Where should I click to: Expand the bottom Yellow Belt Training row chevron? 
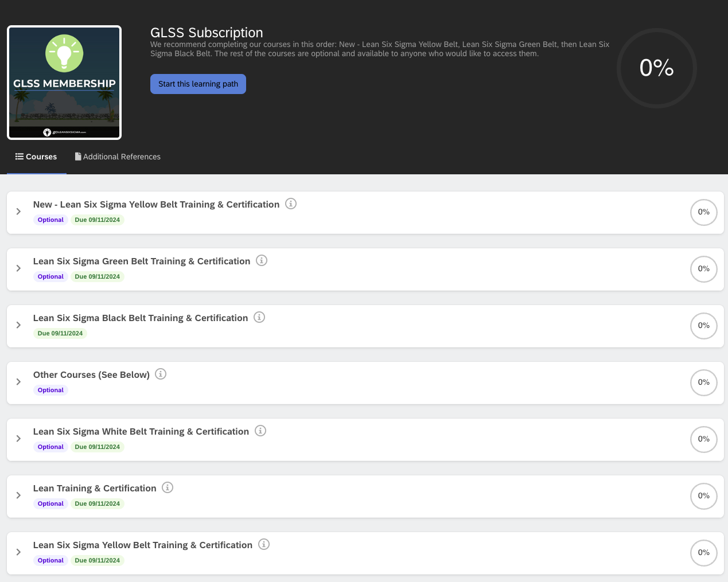(18, 552)
